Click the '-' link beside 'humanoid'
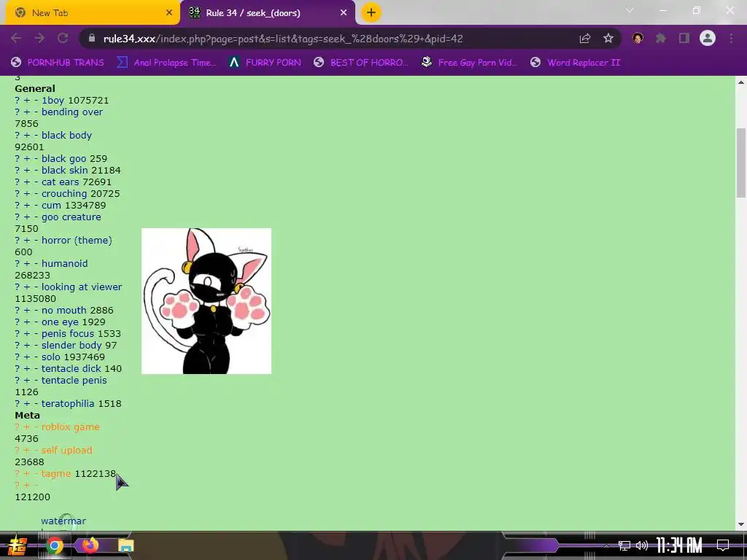This screenshot has width=747, height=560. click(36, 264)
